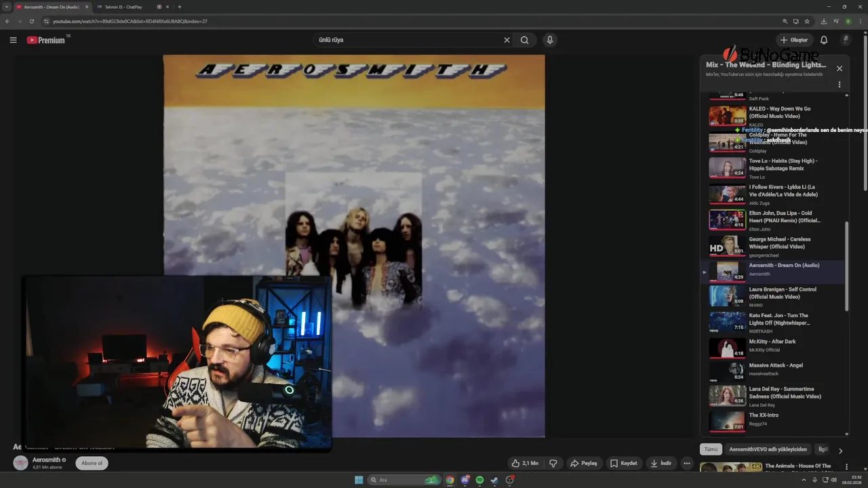Play Lana Del Rey - Summertime Sadness
This screenshot has width=868, height=488.
pyautogui.click(x=773, y=396)
